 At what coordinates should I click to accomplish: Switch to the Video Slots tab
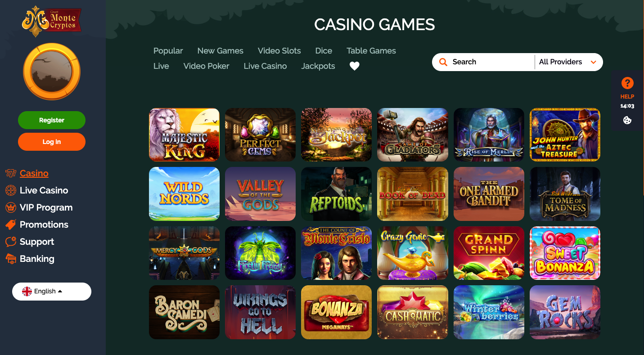[279, 51]
